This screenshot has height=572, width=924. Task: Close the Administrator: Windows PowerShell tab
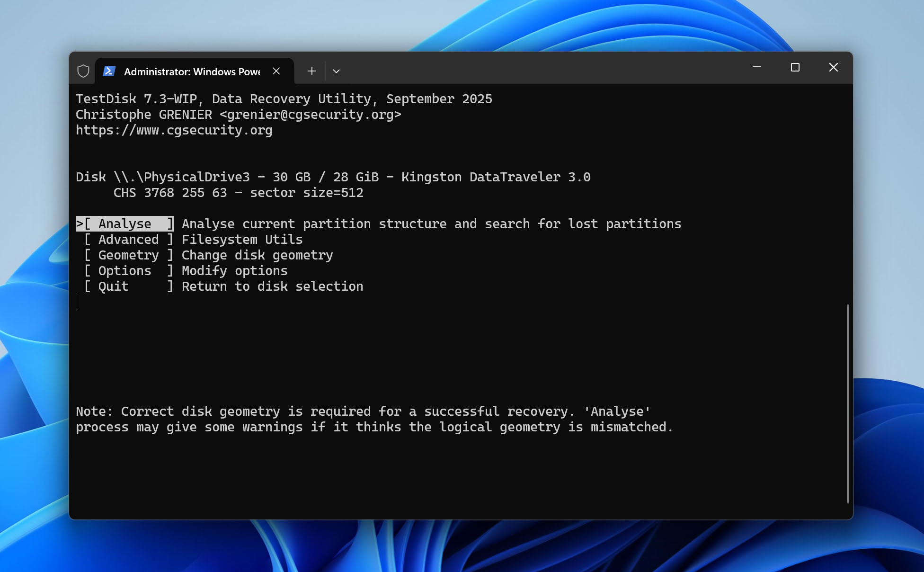(276, 71)
